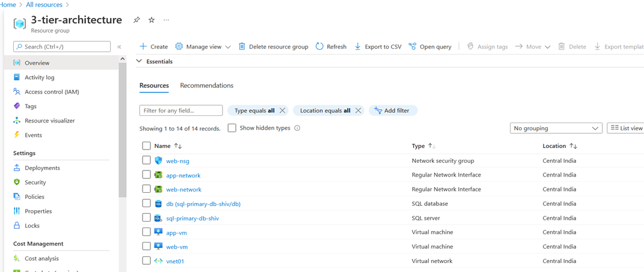Click the sidebar scroll up arrow

[x=123, y=59]
